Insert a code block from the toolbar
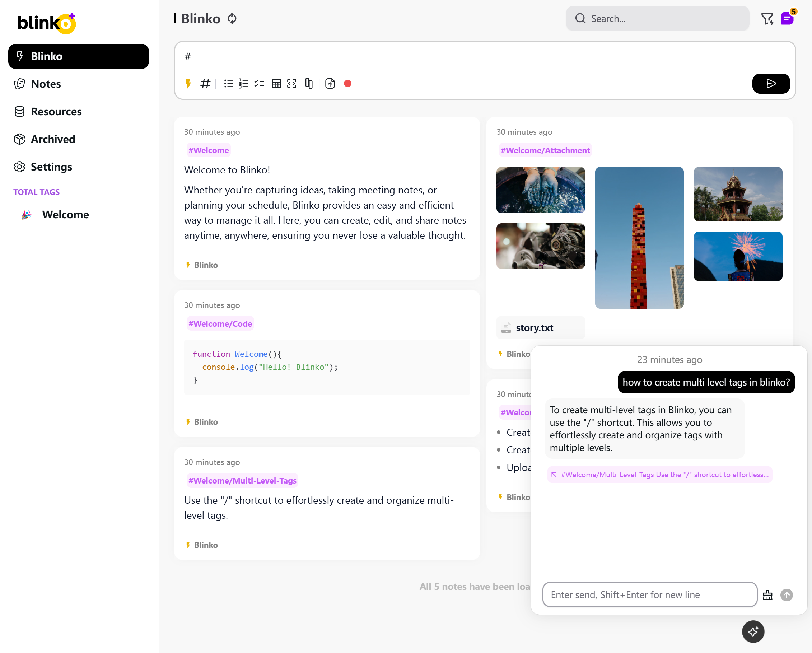This screenshot has width=812, height=653. point(292,83)
